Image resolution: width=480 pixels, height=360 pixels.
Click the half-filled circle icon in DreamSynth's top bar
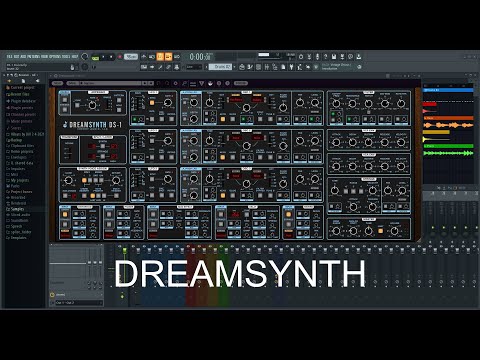coord(210,83)
